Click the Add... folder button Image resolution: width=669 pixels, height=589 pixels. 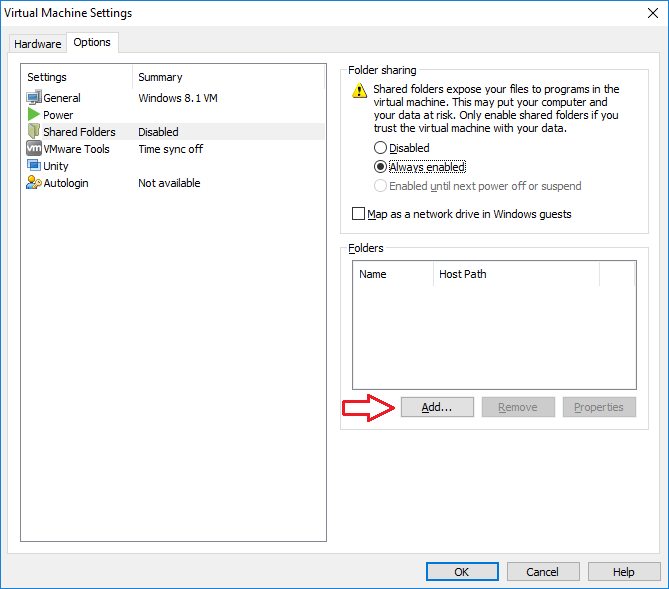pyautogui.click(x=437, y=407)
